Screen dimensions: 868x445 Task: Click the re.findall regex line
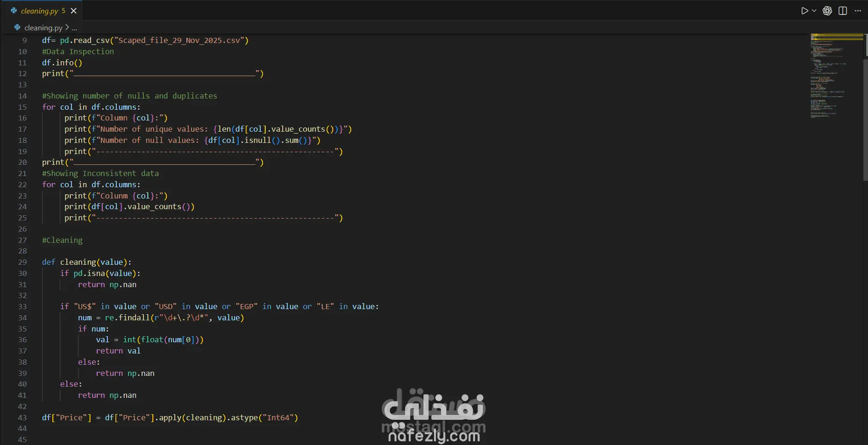(x=161, y=318)
